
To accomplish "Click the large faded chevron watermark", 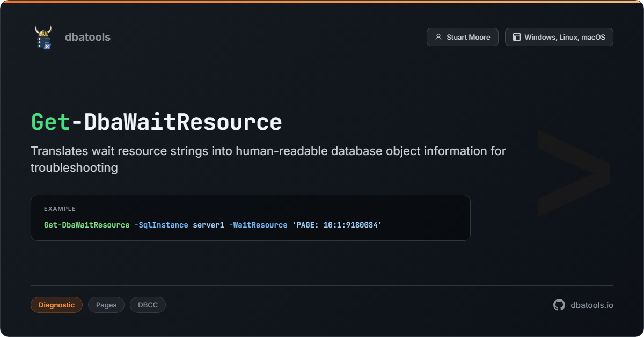I will [573, 173].
